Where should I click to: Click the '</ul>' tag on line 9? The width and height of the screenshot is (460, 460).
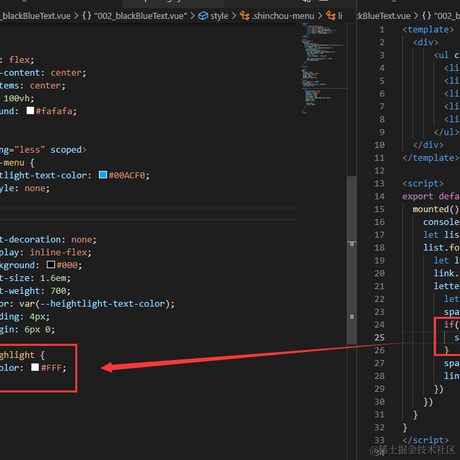446,132
